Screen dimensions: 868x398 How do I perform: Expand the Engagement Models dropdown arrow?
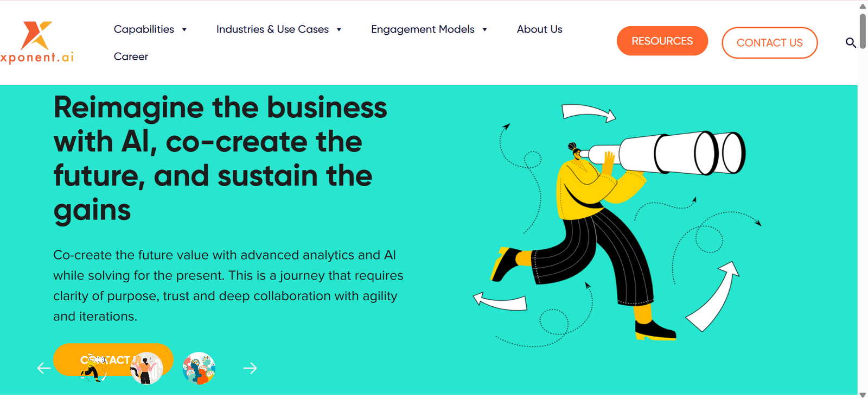click(x=484, y=30)
